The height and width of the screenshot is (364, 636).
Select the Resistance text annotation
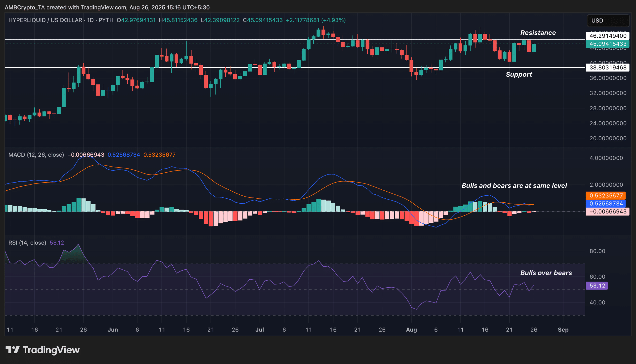tap(538, 33)
